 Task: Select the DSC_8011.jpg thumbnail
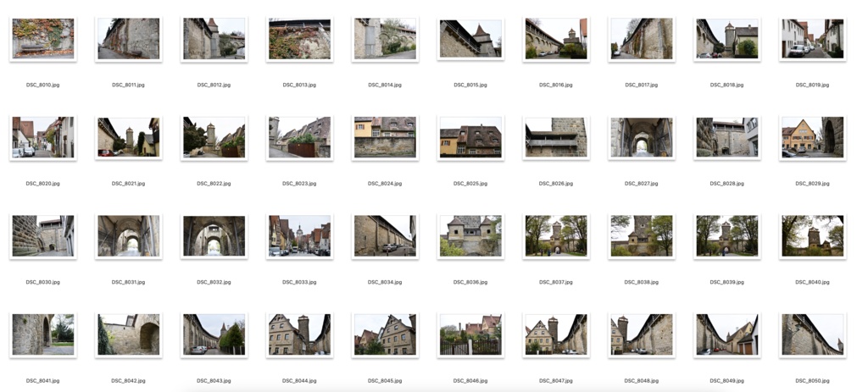pyautogui.click(x=129, y=39)
